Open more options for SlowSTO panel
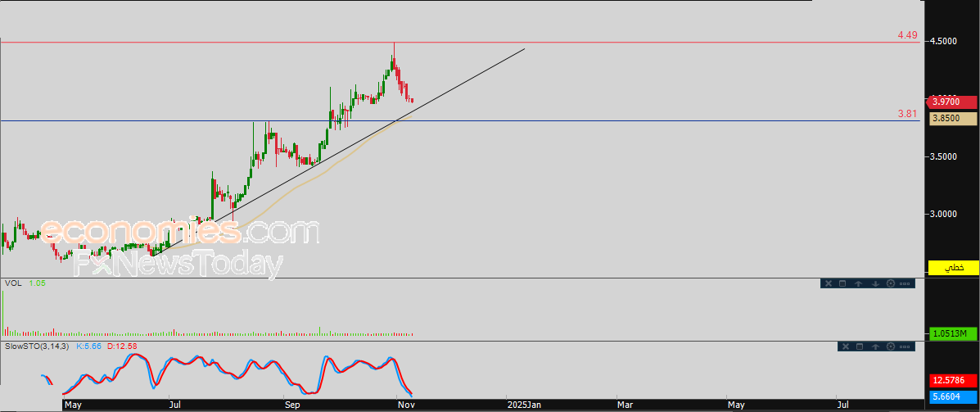980x412 pixels. [x=905, y=346]
